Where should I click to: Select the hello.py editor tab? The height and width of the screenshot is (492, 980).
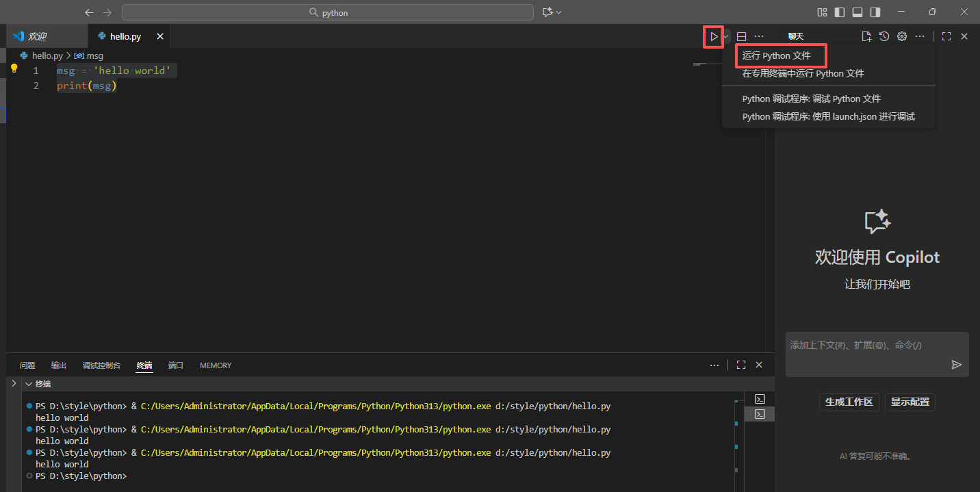click(125, 36)
